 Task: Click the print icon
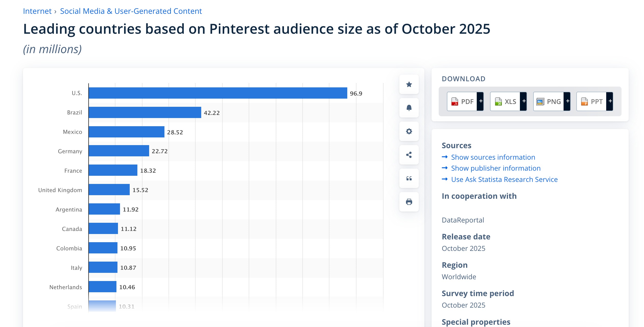409,202
